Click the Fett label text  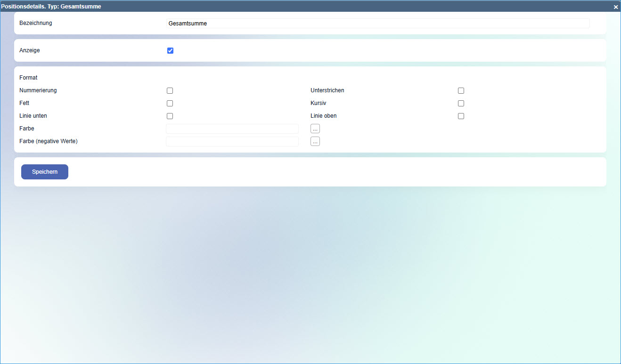25,103
